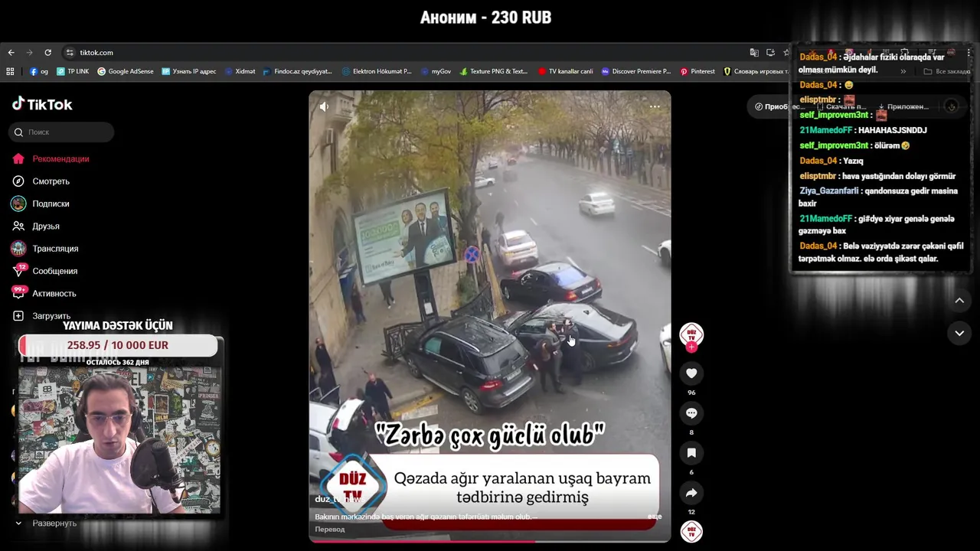
Task: Save the video with the bookmark icon
Action: point(691,452)
